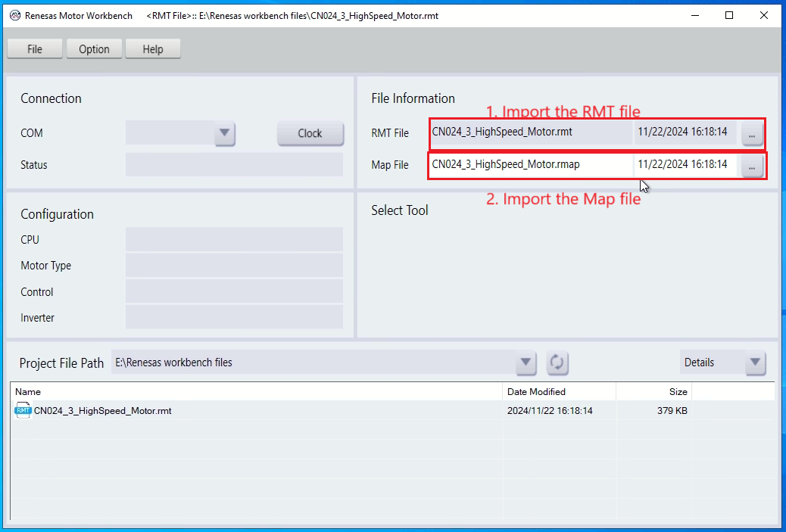Open the Help menu
786x532 pixels.
(x=153, y=49)
